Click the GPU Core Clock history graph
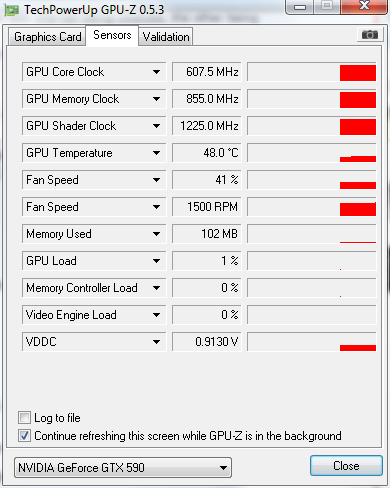 click(x=312, y=72)
